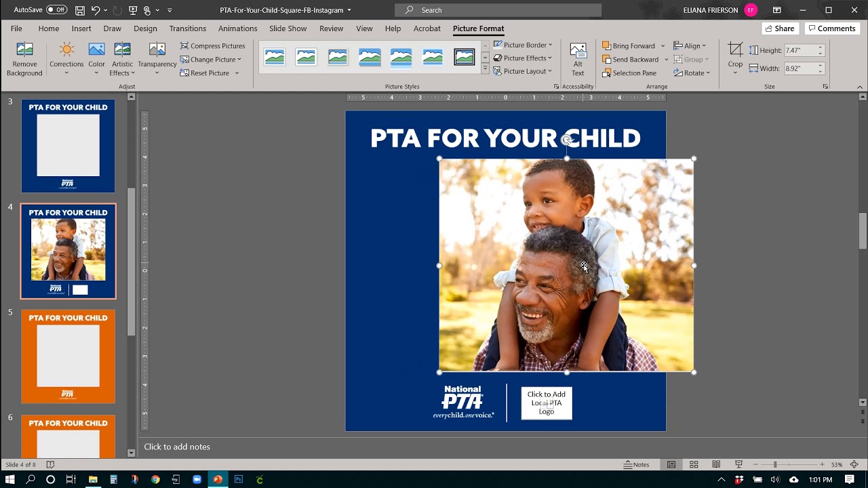Open picture Transparency options
The height and width of the screenshot is (488, 868).
[157, 60]
